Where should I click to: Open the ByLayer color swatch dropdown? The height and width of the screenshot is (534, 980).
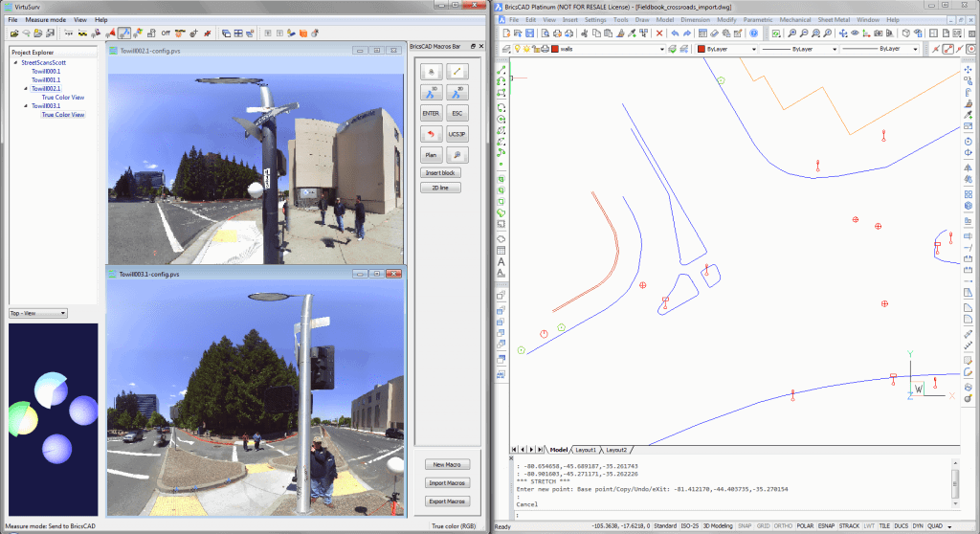click(x=727, y=49)
